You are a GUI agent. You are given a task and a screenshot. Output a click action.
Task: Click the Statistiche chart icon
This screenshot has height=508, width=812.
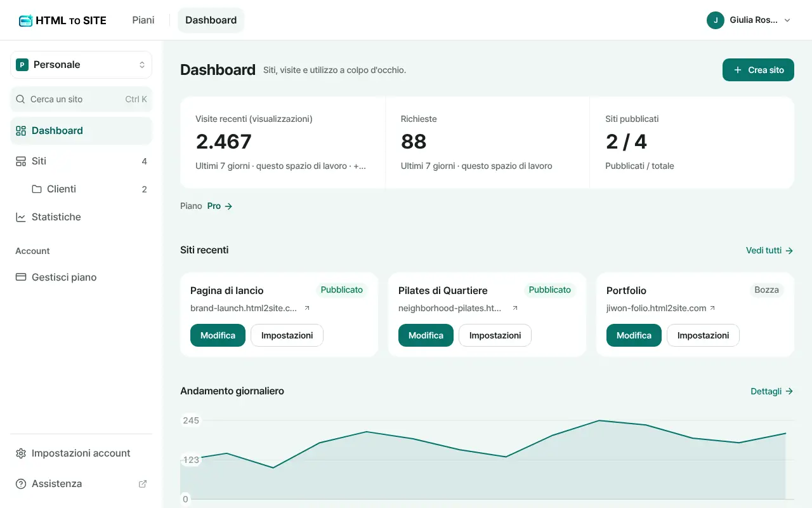pos(20,217)
